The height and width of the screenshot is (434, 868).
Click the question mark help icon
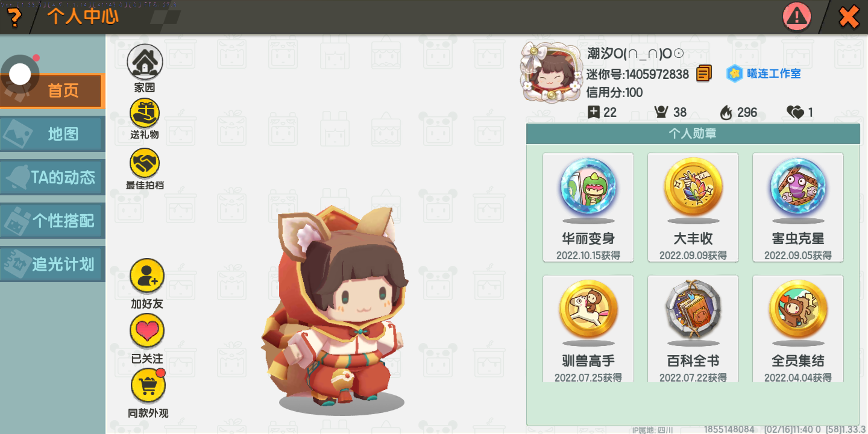point(13,17)
